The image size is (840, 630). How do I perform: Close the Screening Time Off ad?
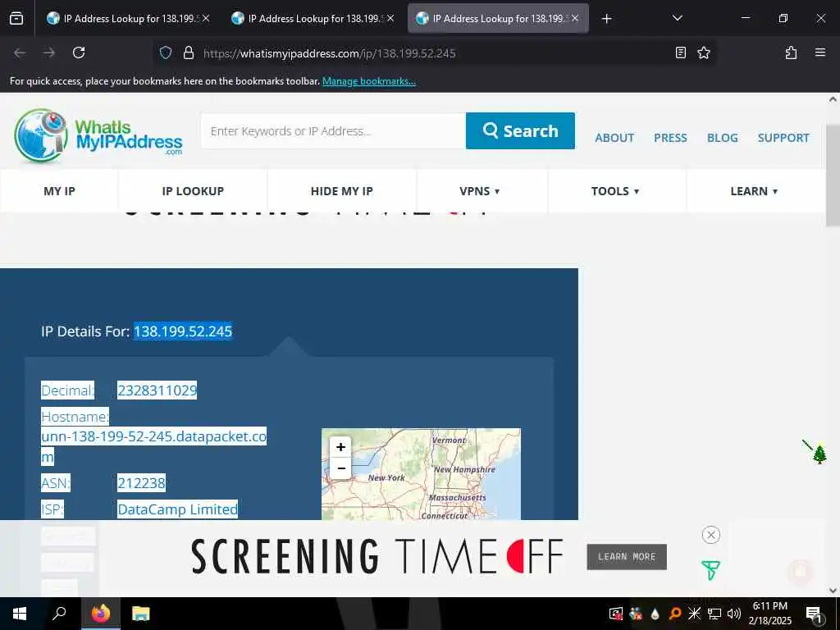click(x=711, y=535)
